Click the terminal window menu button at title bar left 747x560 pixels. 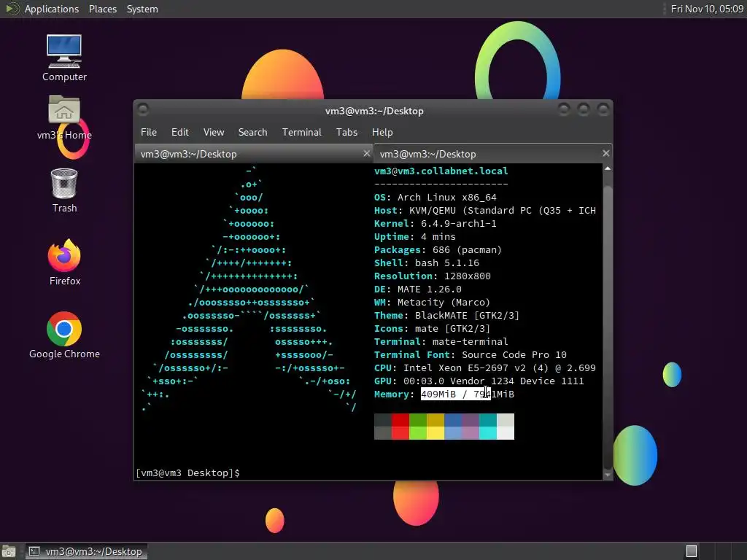(143, 109)
